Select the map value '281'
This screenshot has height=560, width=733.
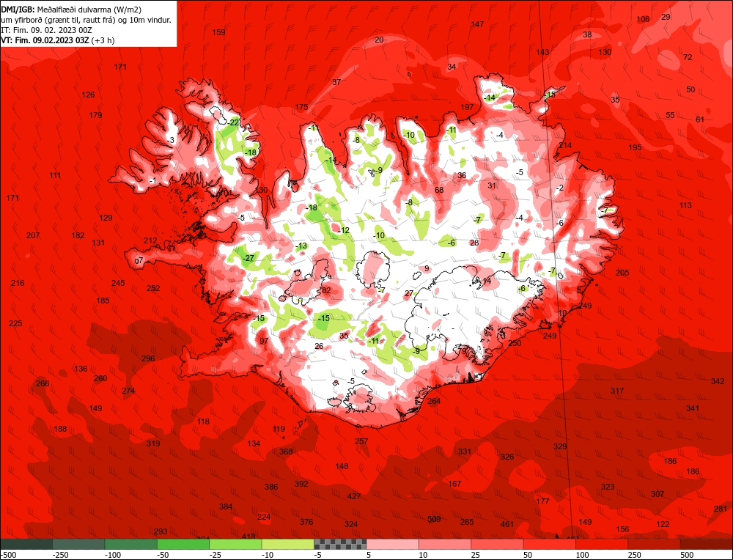click(x=721, y=509)
